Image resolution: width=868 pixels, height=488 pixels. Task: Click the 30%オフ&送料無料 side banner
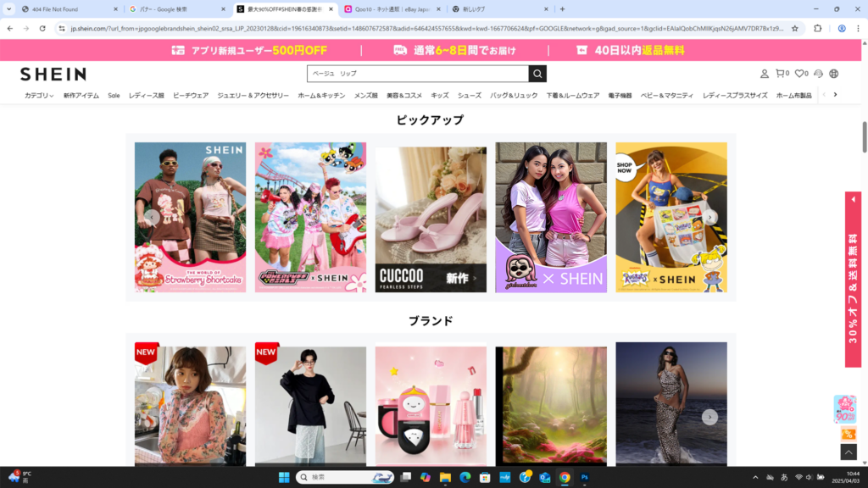[853, 280]
